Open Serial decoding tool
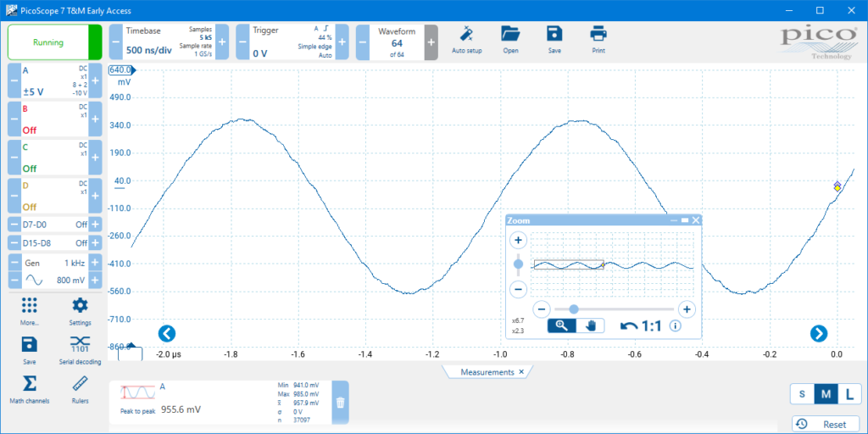868x434 pixels. click(81, 350)
